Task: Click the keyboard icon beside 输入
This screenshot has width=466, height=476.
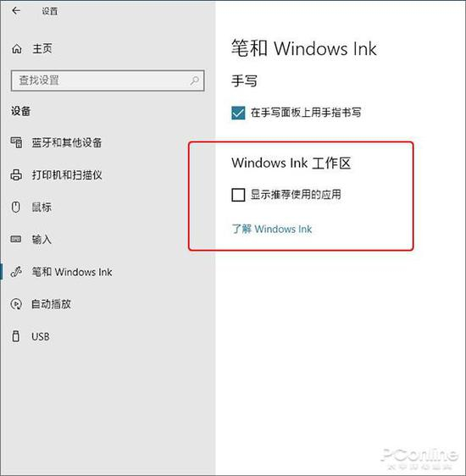Action: (x=16, y=239)
